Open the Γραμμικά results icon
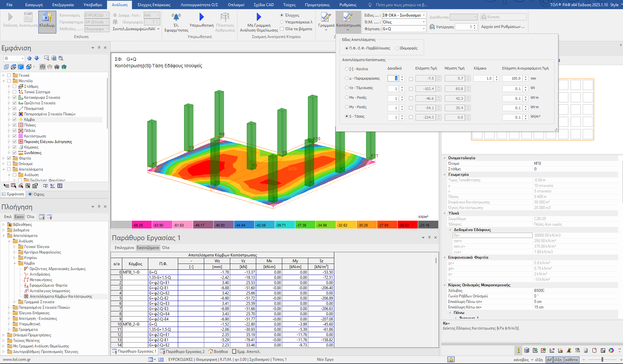Image resolution: width=623 pixels, height=364 pixels. 326,18
